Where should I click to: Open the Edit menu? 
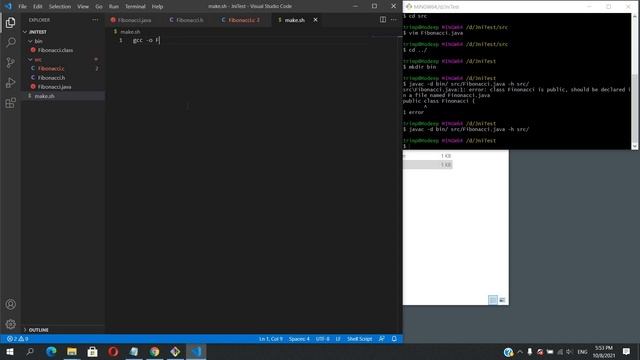pyautogui.click(x=38, y=7)
